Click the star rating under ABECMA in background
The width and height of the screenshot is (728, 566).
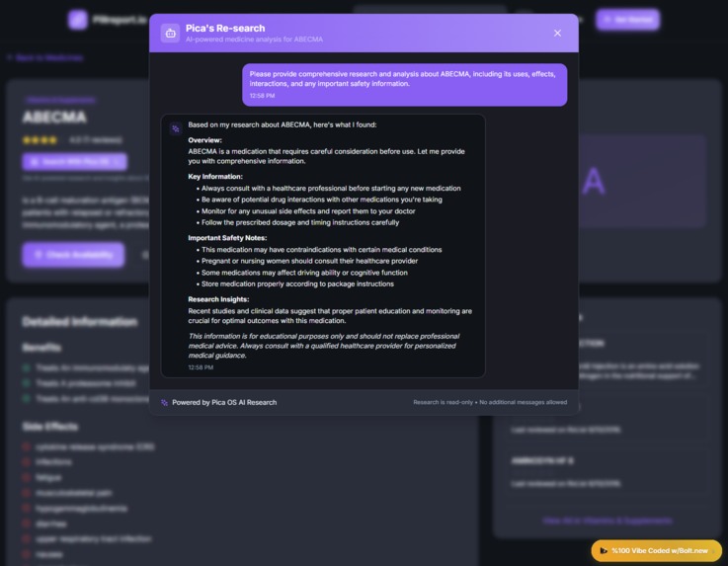[40, 139]
